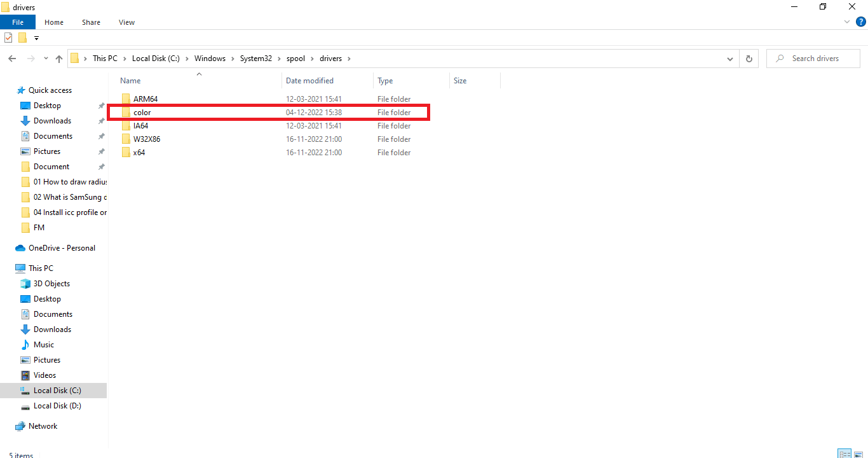Open the Videos folder in sidebar
Screen dimensions: 868x458
point(44,375)
